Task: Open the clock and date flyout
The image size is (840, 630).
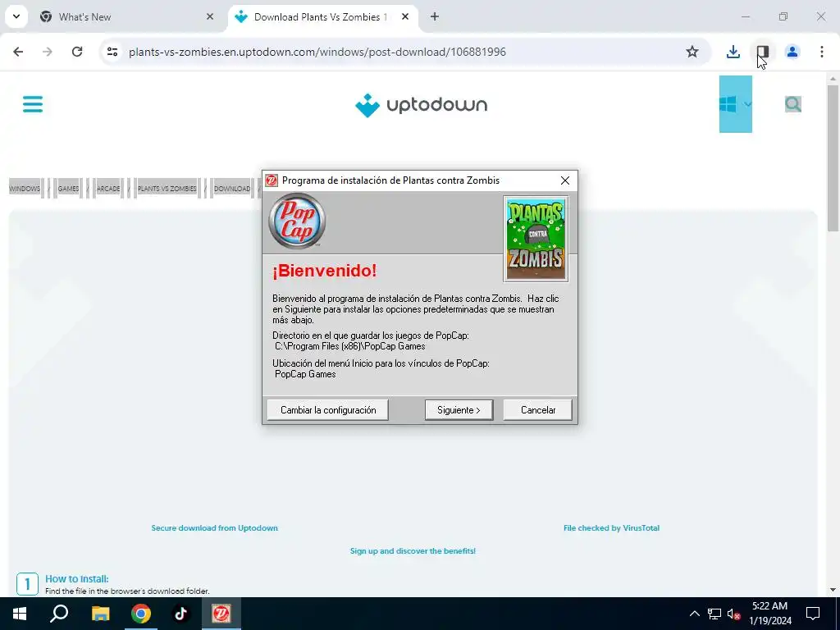Action: tap(769, 614)
